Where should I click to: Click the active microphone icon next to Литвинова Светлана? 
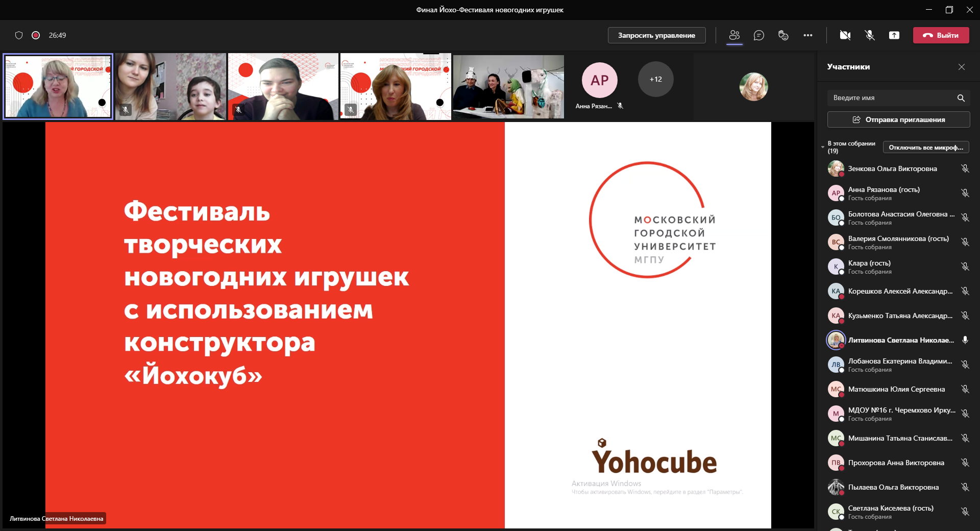pos(965,340)
